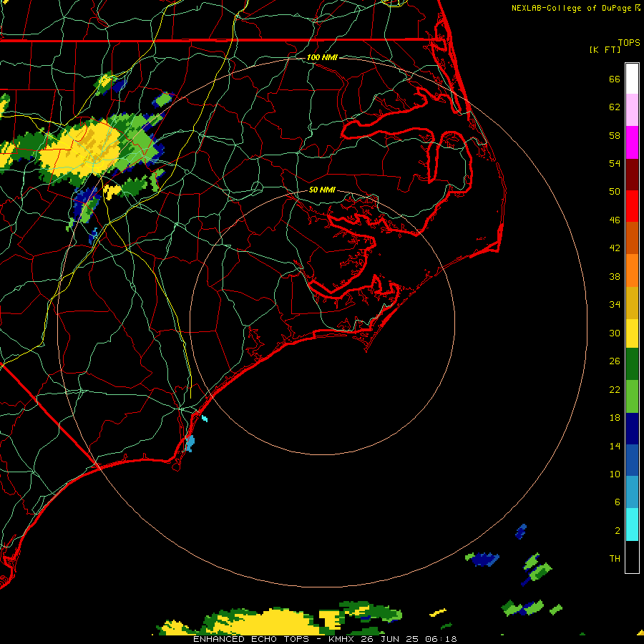
Task: Click the legend value 42
Action: [x=615, y=248]
